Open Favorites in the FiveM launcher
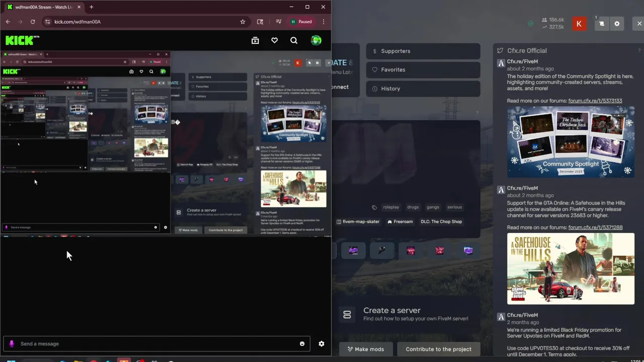Image resolution: width=644 pixels, height=362 pixels. click(x=423, y=69)
